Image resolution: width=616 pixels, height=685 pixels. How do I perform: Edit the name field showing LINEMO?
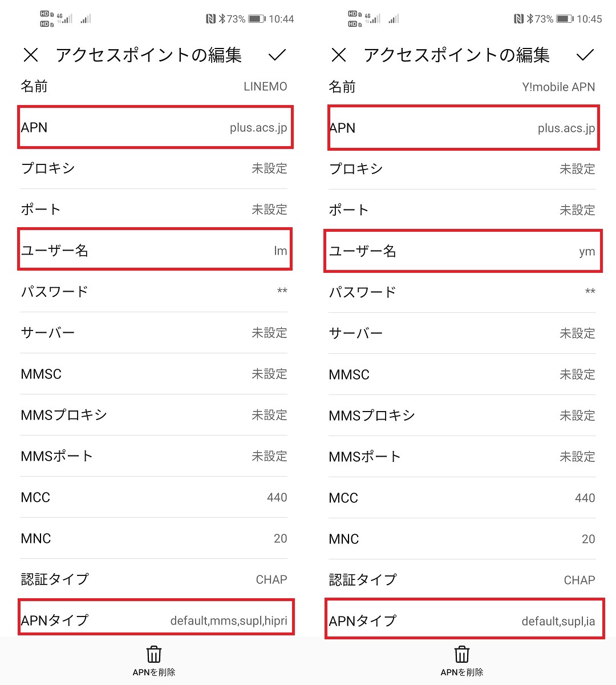pyautogui.click(x=154, y=87)
